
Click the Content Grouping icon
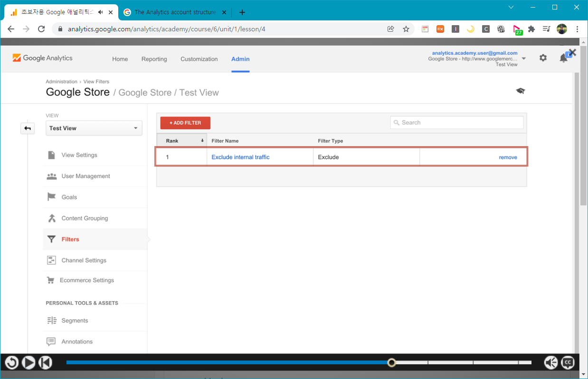point(51,218)
